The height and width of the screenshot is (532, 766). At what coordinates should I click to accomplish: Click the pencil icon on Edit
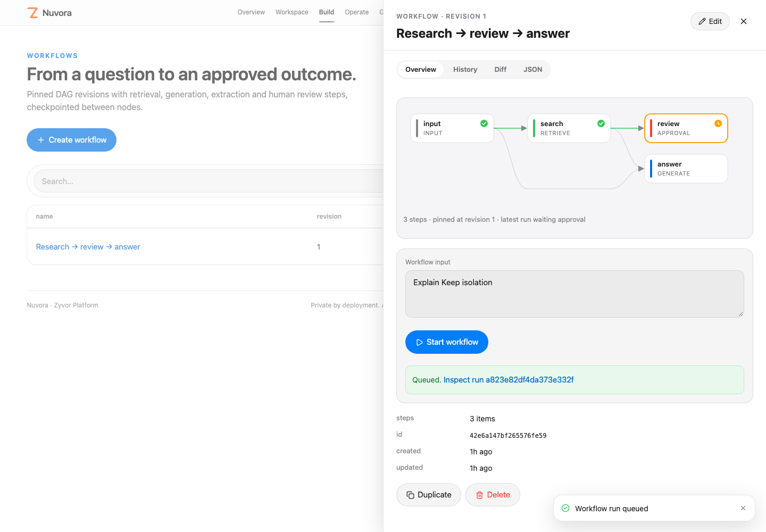click(702, 21)
